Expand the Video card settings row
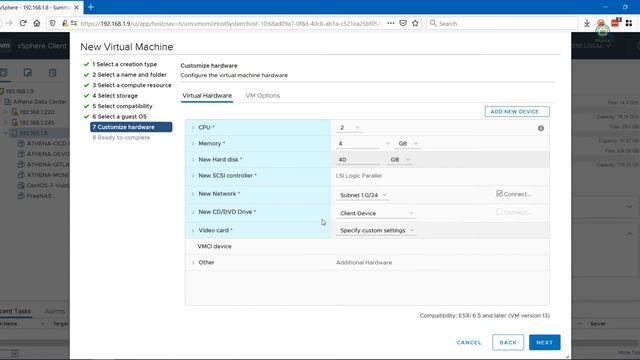The width and height of the screenshot is (640, 360). (x=193, y=231)
